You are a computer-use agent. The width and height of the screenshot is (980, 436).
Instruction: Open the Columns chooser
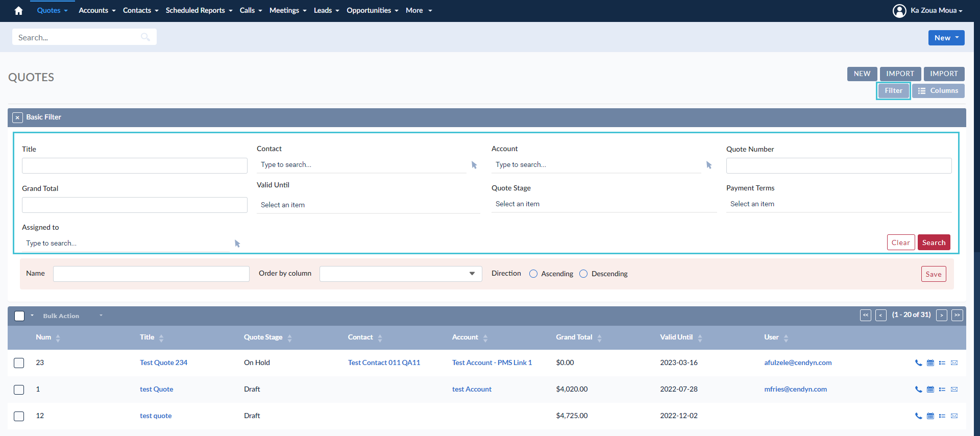click(938, 91)
